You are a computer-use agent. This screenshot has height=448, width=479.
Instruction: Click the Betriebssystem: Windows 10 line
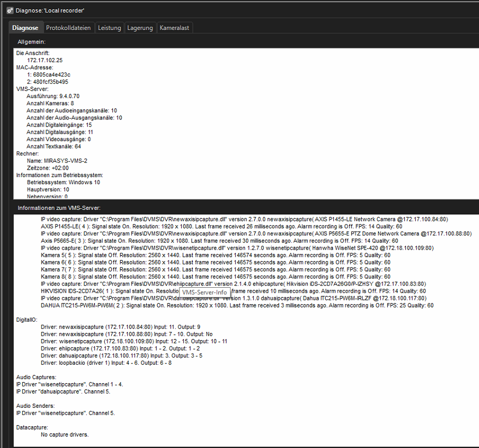click(x=63, y=182)
